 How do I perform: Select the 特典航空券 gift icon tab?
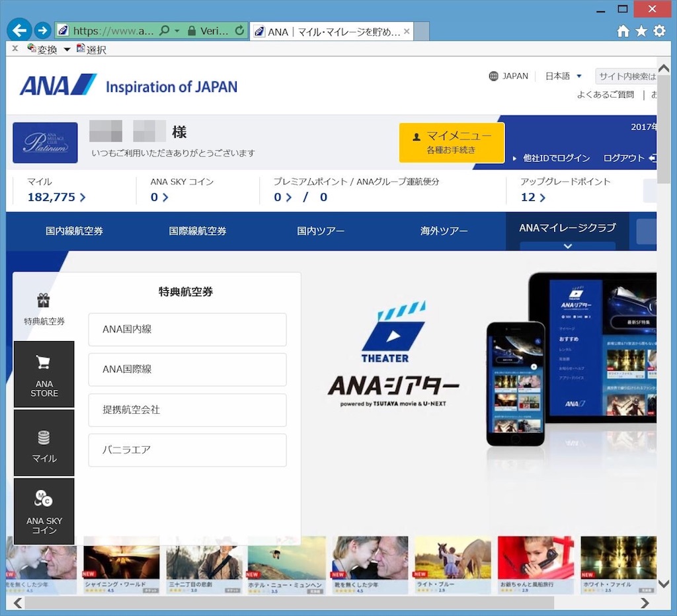click(x=44, y=309)
